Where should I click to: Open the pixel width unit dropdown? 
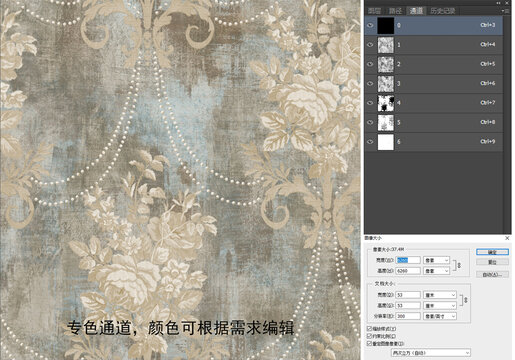(436, 260)
